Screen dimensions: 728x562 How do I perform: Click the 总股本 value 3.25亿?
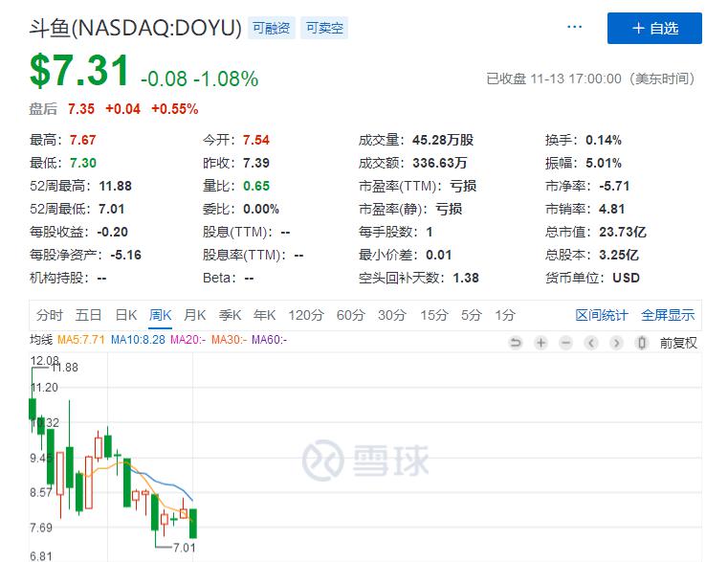pyautogui.click(x=619, y=255)
